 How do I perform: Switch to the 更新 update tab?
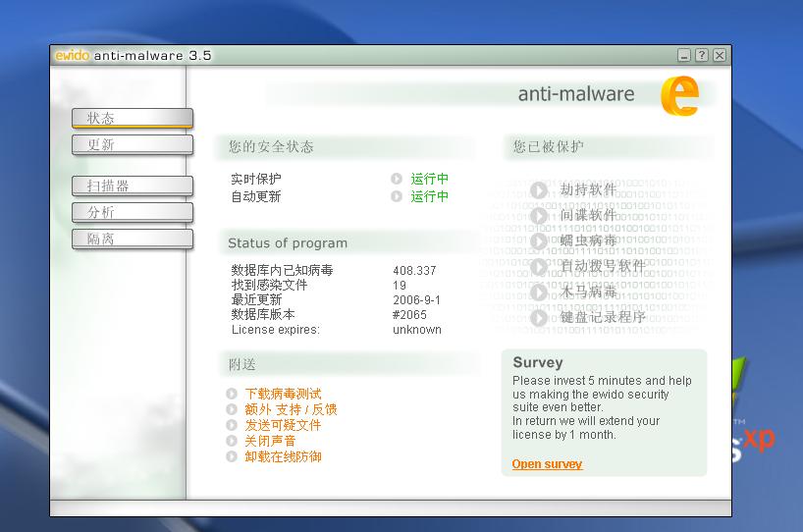tap(133, 145)
